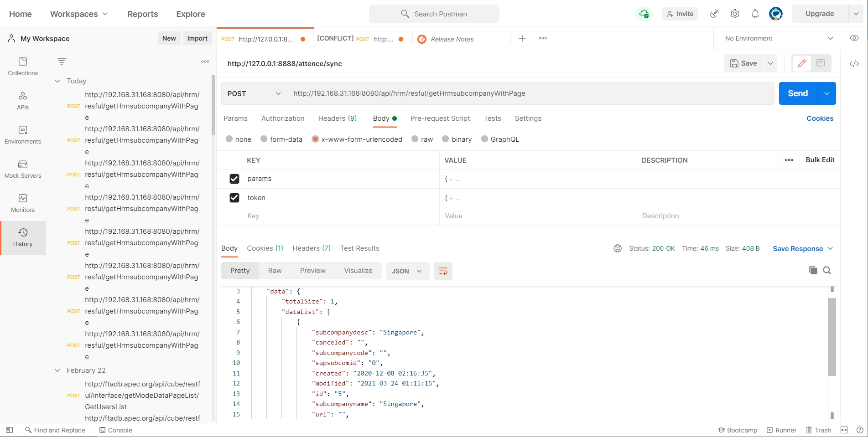
Task: Open the Monitors sidebar icon
Action: [23, 203]
